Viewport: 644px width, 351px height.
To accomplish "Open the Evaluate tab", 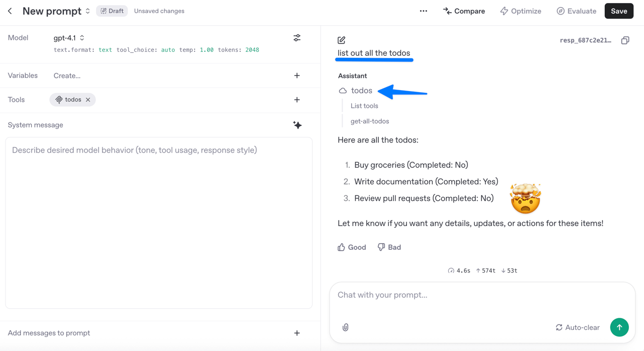I will [577, 11].
